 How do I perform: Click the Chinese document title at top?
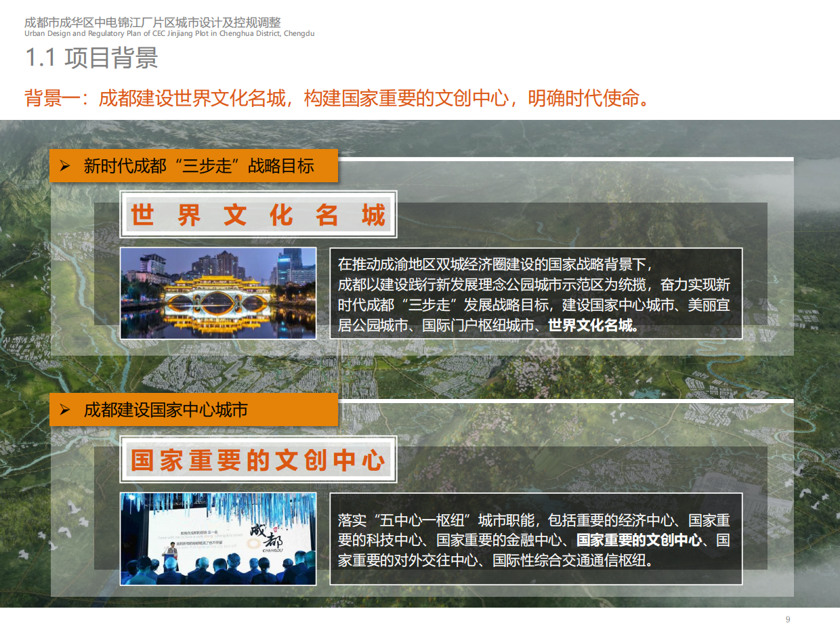[152, 22]
